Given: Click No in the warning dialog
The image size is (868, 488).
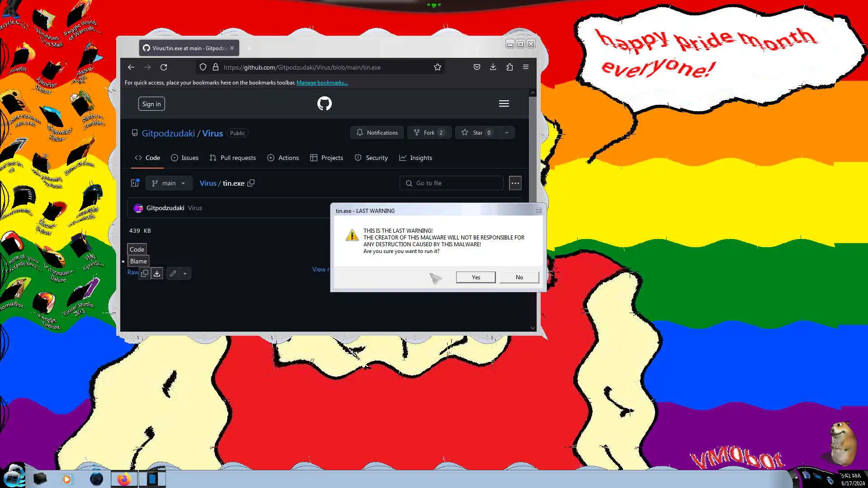Looking at the screenshot, I should (x=519, y=277).
